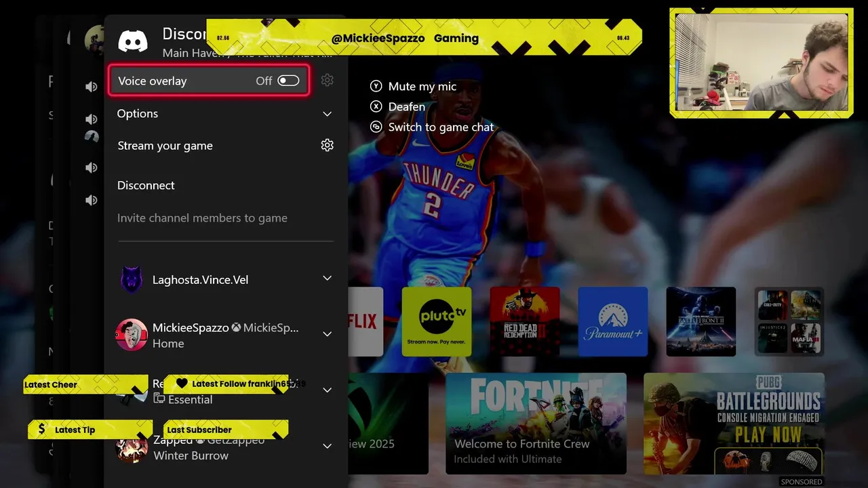Select Disconnect from voice channel
The image size is (868, 488).
click(x=146, y=185)
